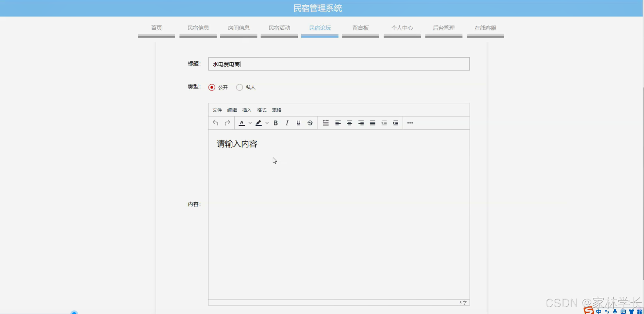Apply Bold formatting in the editor
The image size is (644, 314).
point(275,123)
